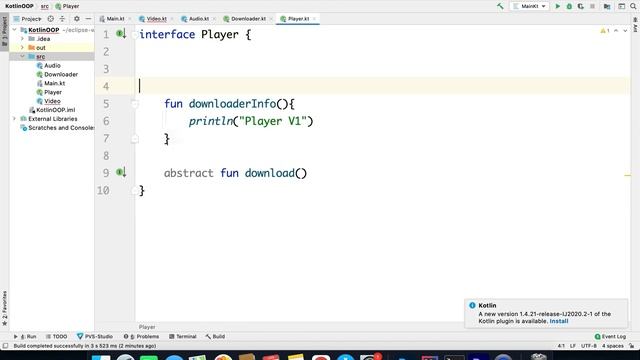Open Project panel settings gear
640x360 pixels.
[76, 19]
